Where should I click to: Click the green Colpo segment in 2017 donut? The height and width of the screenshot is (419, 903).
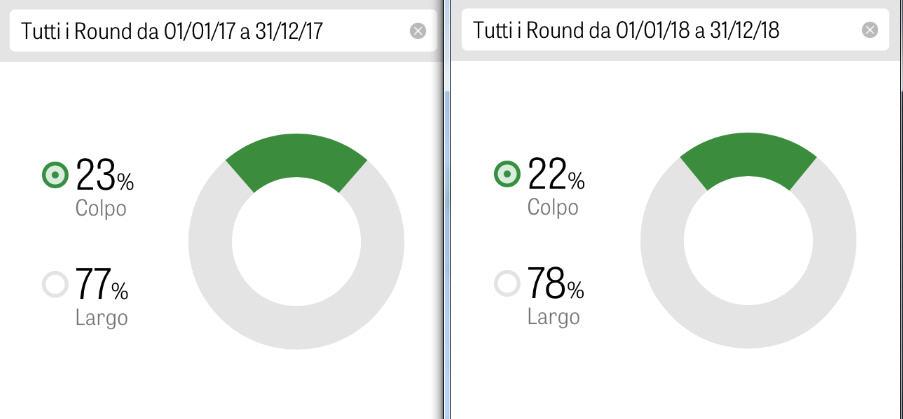click(x=296, y=156)
